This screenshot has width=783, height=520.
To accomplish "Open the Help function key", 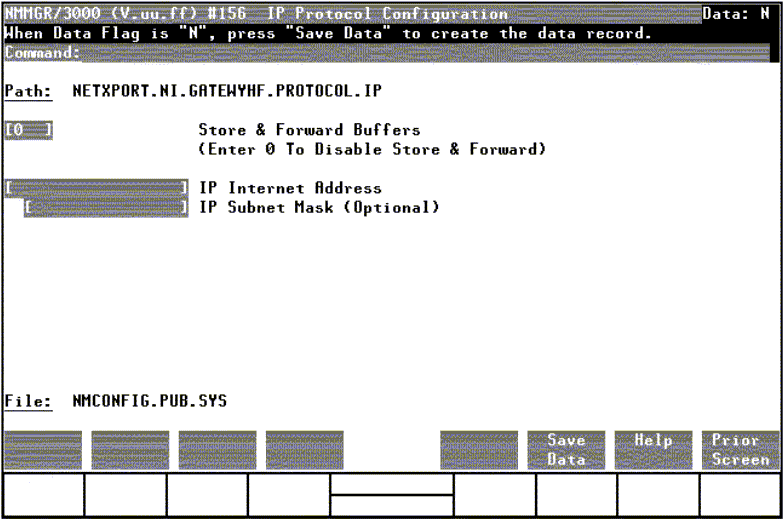I will tap(653, 450).
